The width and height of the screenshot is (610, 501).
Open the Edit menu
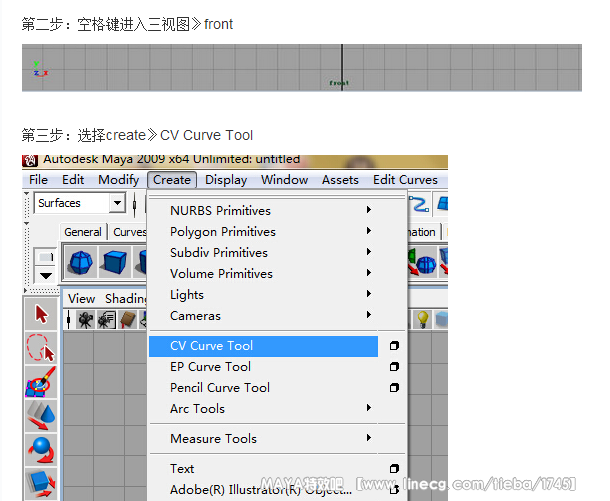[73, 180]
